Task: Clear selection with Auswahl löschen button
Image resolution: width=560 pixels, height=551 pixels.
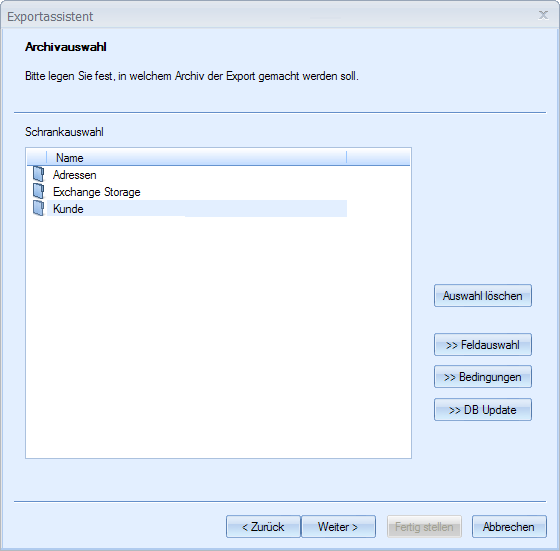Action: click(x=483, y=296)
